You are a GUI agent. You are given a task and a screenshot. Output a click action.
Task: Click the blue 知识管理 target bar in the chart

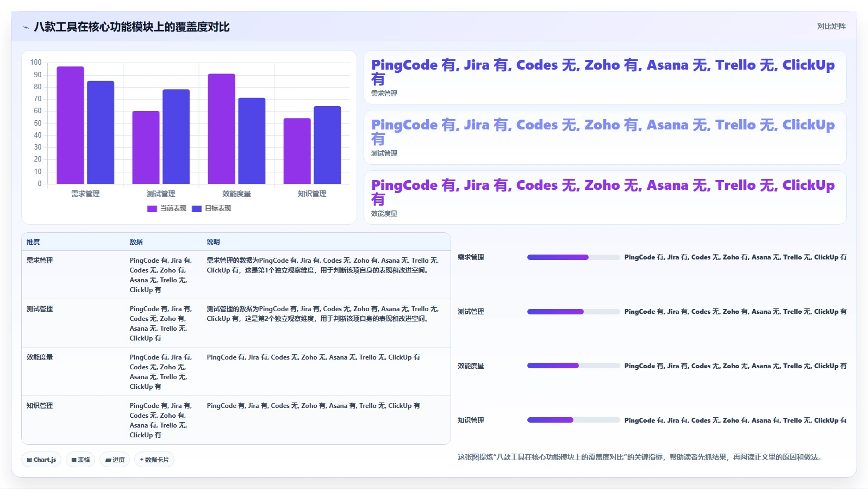point(327,145)
